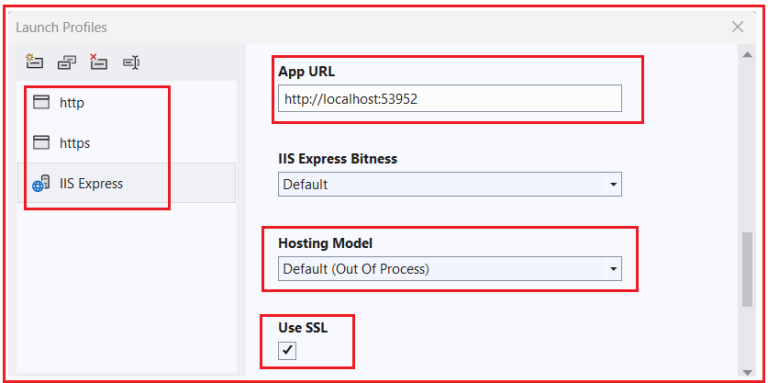
Task: Rename the selected launch profile
Action: click(x=131, y=63)
